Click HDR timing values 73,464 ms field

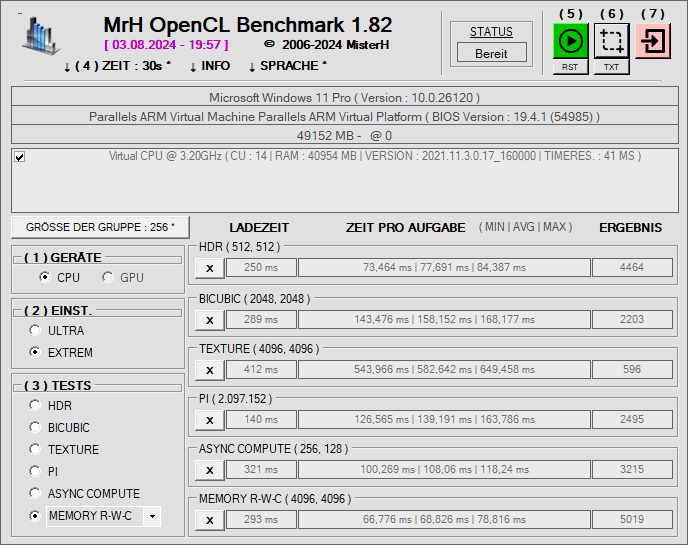point(444,267)
